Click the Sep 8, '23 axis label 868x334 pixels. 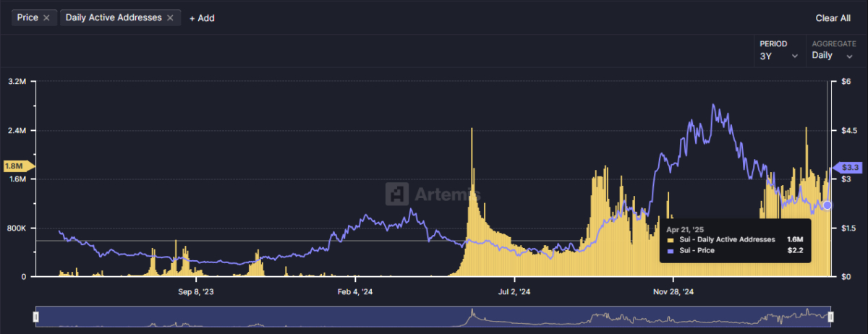(195, 292)
